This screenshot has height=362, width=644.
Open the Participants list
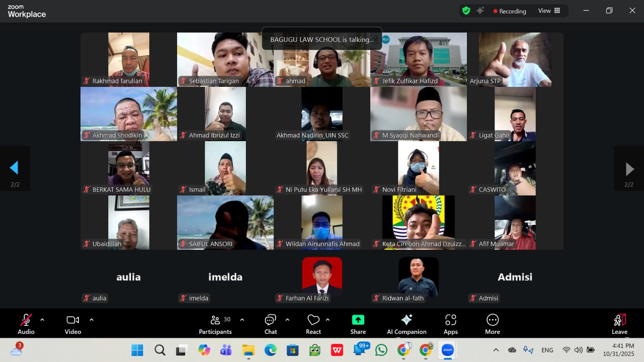click(x=216, y=324)
